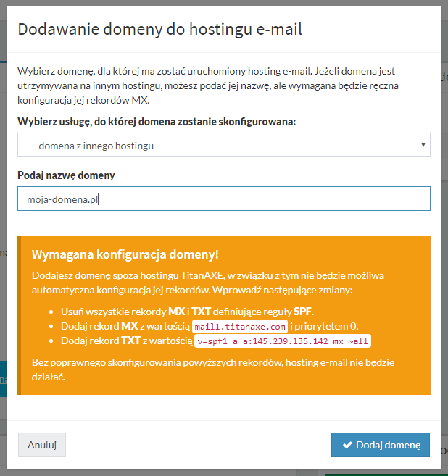Click the dropdown arrow of service selector
448x476 pixels.
click(x=423, y=145)
